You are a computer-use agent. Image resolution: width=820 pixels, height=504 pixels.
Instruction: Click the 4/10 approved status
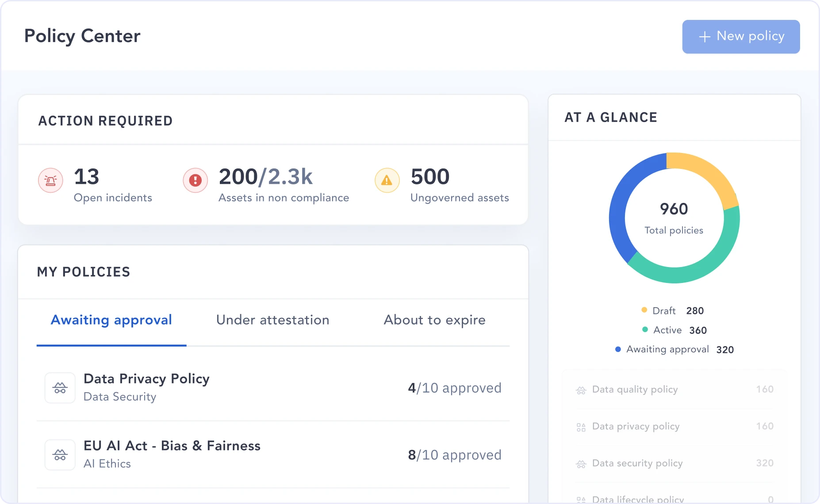455,388
